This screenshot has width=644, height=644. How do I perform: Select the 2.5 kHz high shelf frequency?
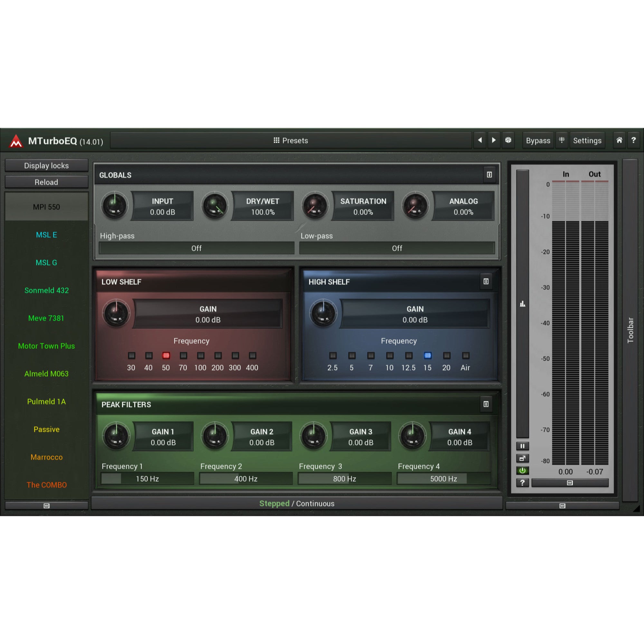[333, 355]
